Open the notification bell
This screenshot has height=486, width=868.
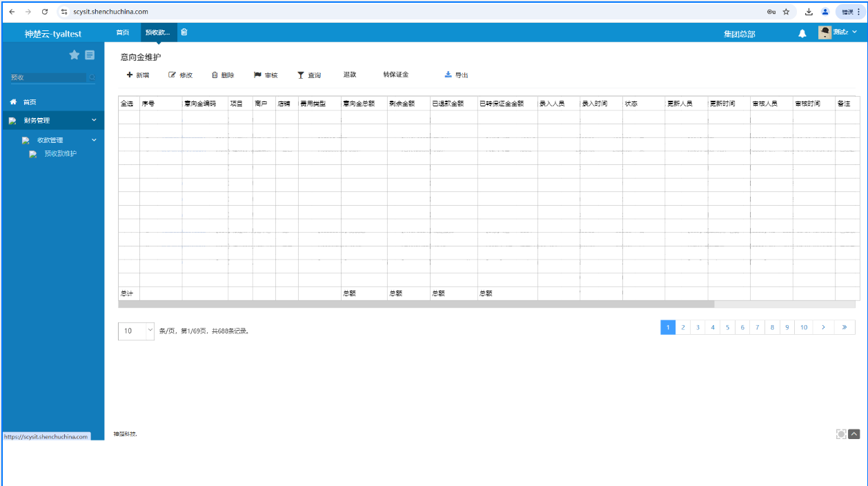[x=802, y=33]
